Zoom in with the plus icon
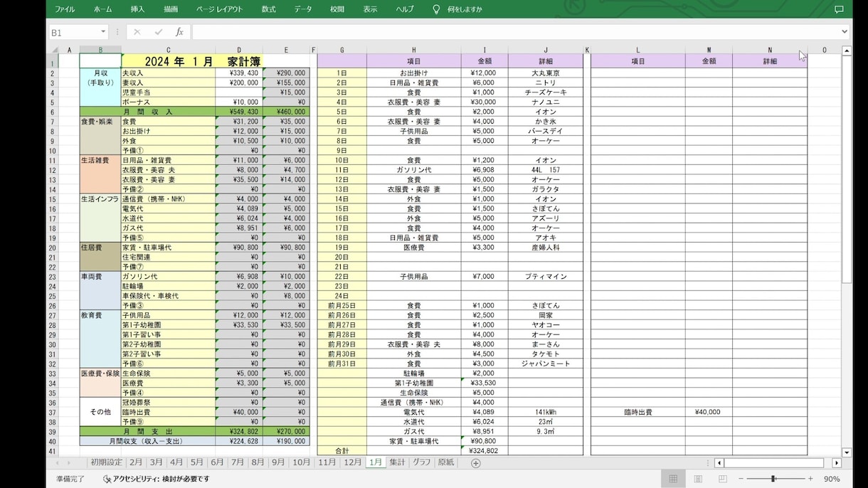Screen dimensions: 868x488 [x=810, y=479]
